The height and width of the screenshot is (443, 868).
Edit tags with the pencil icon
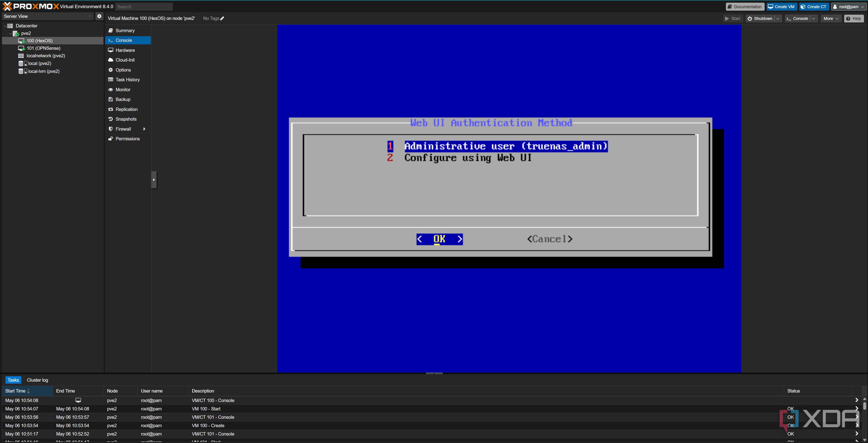(x=222, y=19)
